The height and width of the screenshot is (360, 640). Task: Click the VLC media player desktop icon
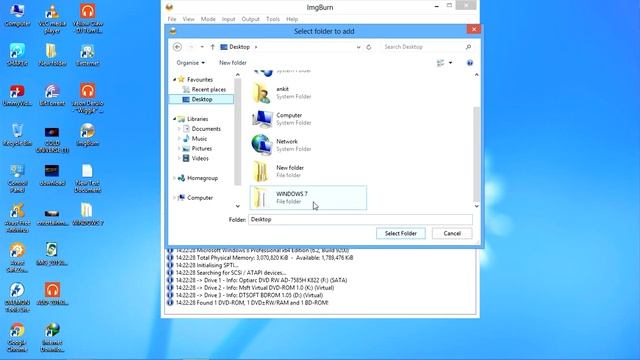tap(52, 18)
